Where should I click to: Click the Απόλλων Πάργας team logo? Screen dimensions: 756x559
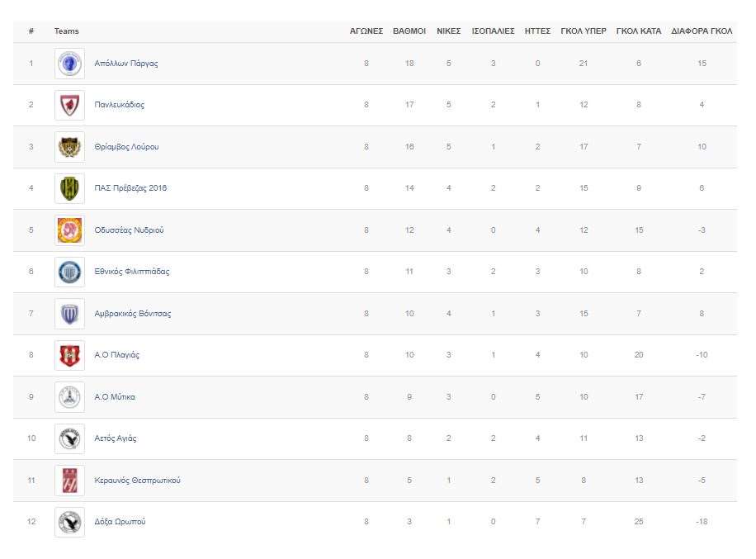click(69, 64)
